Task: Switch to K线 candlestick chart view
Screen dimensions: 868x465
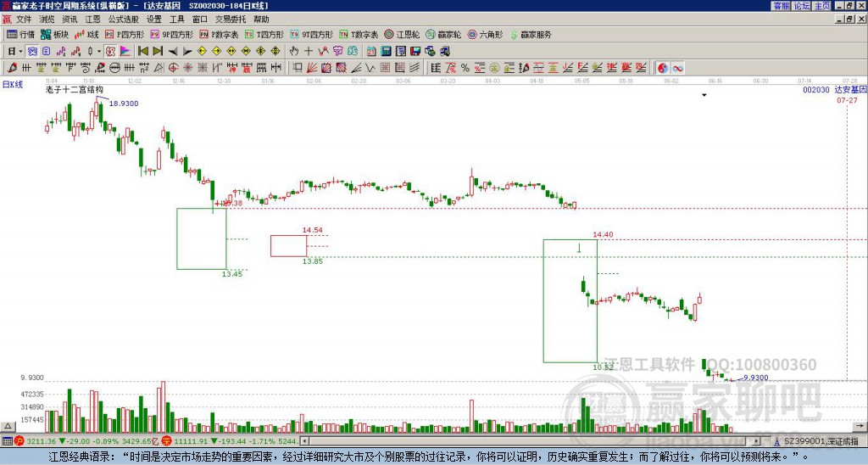Action: pyautogui.click(x=86, y=34)
